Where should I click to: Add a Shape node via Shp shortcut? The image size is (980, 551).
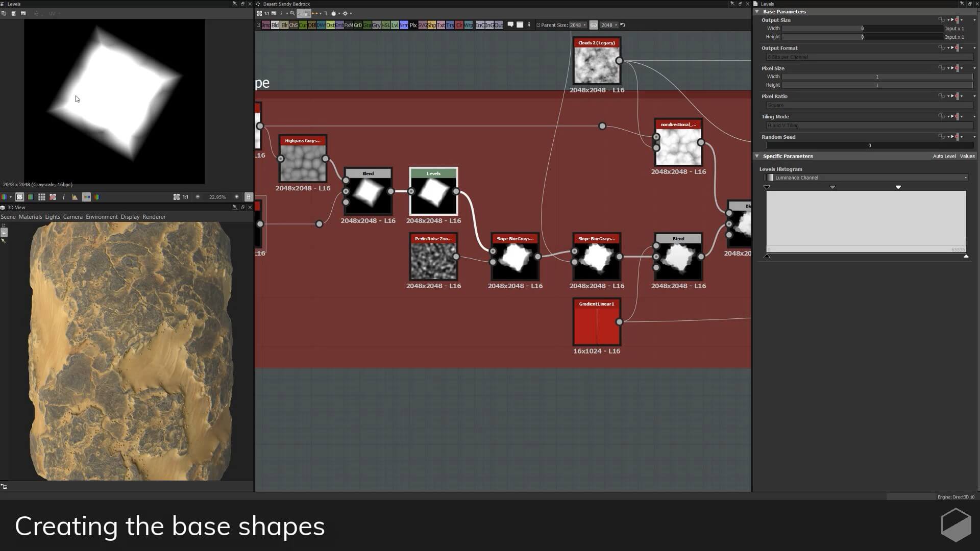tap(431, 25)
